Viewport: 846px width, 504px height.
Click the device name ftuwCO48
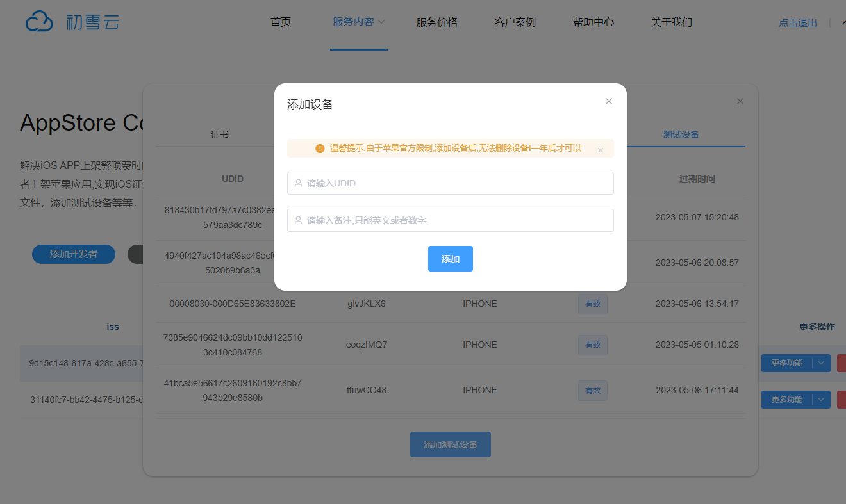tap(367, 390)
